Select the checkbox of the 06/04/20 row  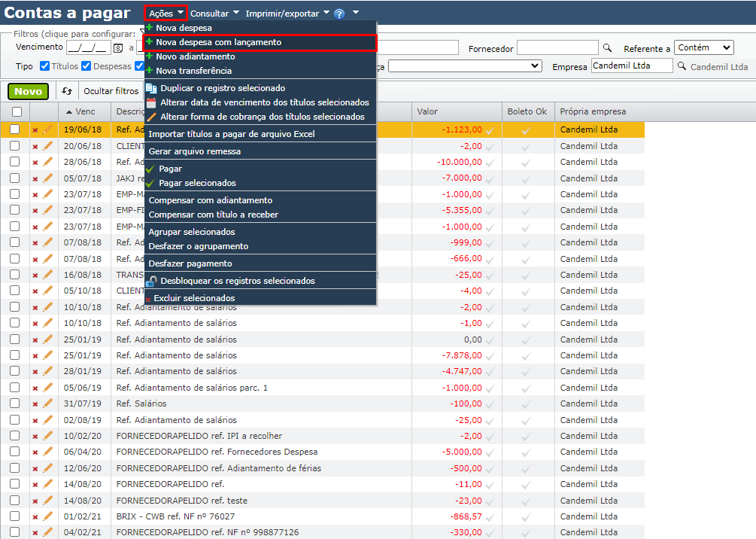click(x=15, y=452)
